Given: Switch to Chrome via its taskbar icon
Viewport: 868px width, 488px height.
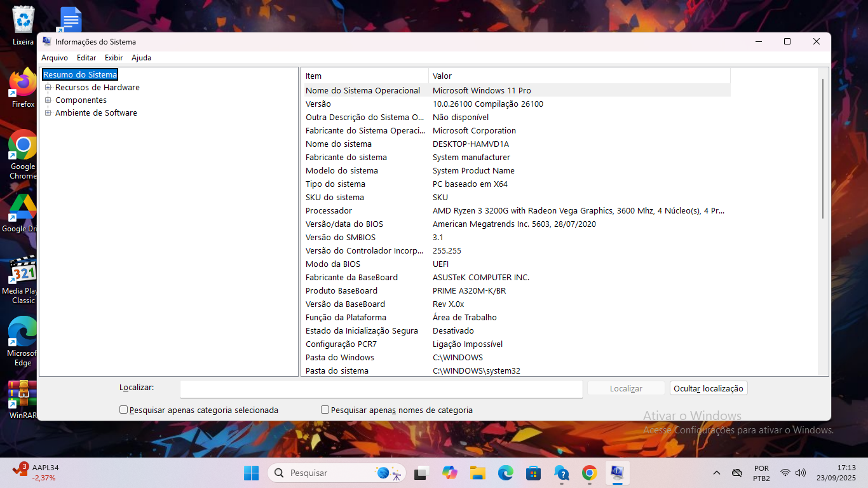Looking at the screenshot, I should [x=589, y=473].
